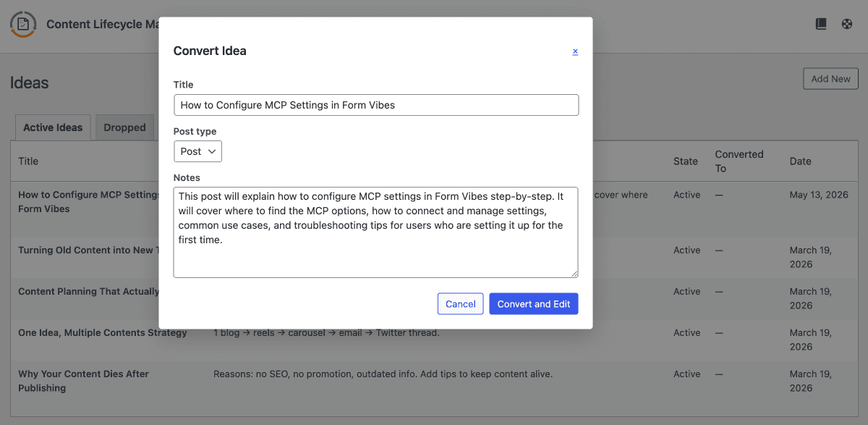Click the notes starting 'Reasons: no SEO'
This screenshot has width=868, height=425.
click(x=383, y=374)
